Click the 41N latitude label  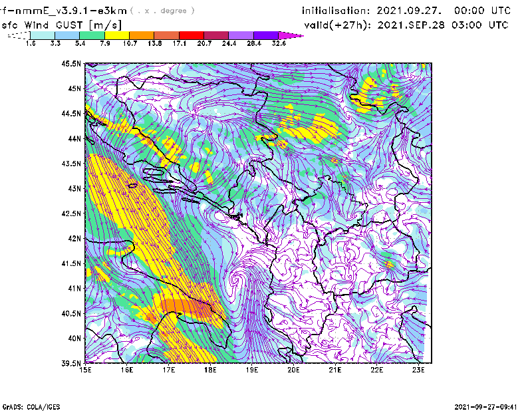click(74, 288)
